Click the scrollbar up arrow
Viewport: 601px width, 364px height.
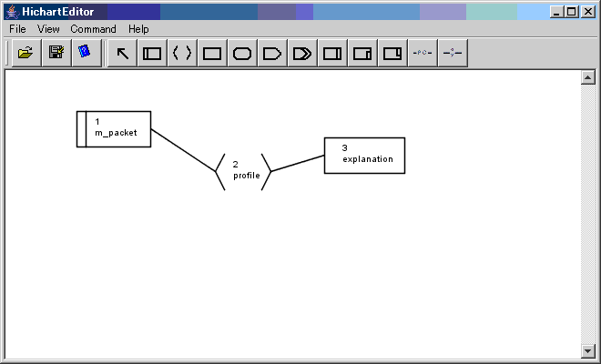click(588, 77)
